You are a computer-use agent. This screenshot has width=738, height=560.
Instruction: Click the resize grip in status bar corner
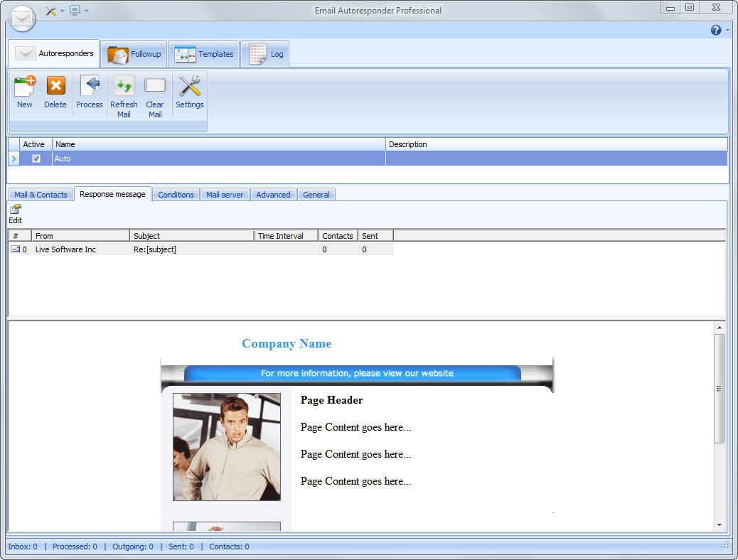(725, 545)
